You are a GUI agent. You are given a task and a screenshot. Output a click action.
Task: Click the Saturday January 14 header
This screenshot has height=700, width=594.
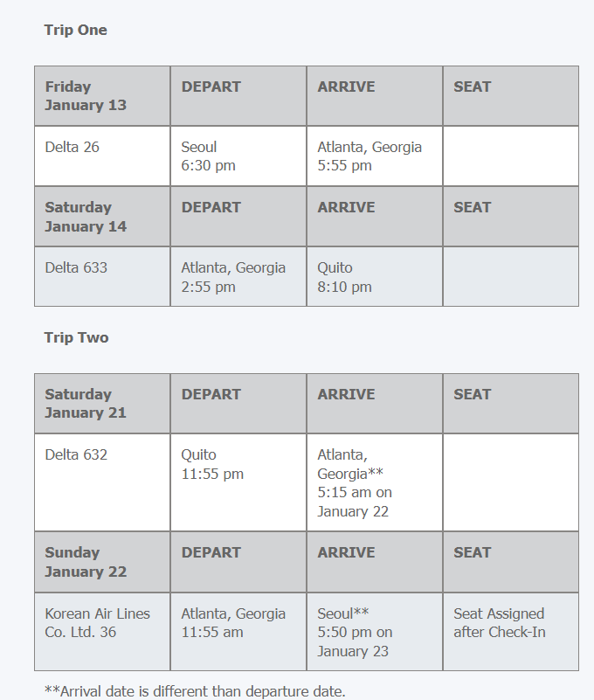coord(86,217)
